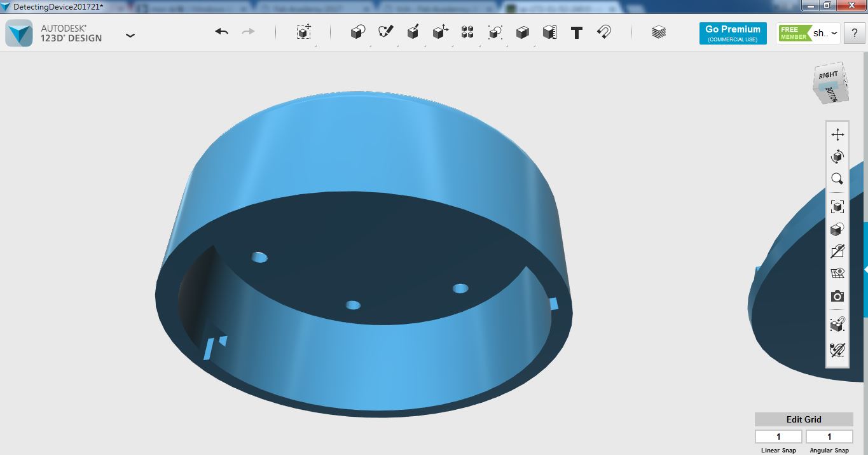This screenshot has height=455, width=868.
Task: Toggle snapping while moving objects
Action: point(837,325)
